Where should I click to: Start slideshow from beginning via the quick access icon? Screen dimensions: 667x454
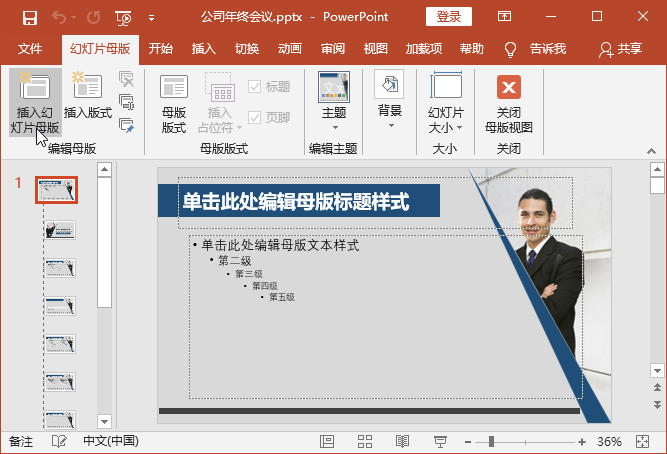click(123, 17)
